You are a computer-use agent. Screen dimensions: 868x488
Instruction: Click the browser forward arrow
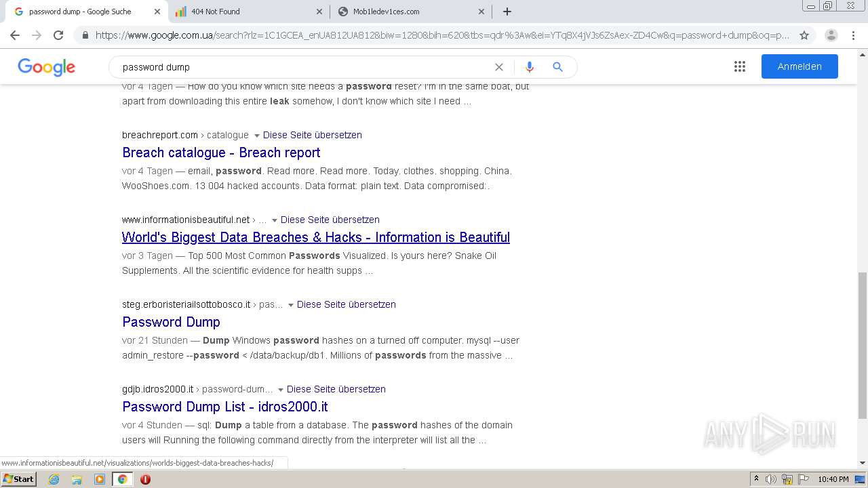(x=37, y=35)
